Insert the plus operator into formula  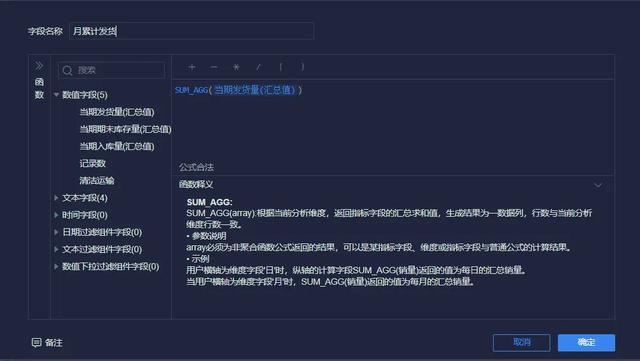[192, 67]
